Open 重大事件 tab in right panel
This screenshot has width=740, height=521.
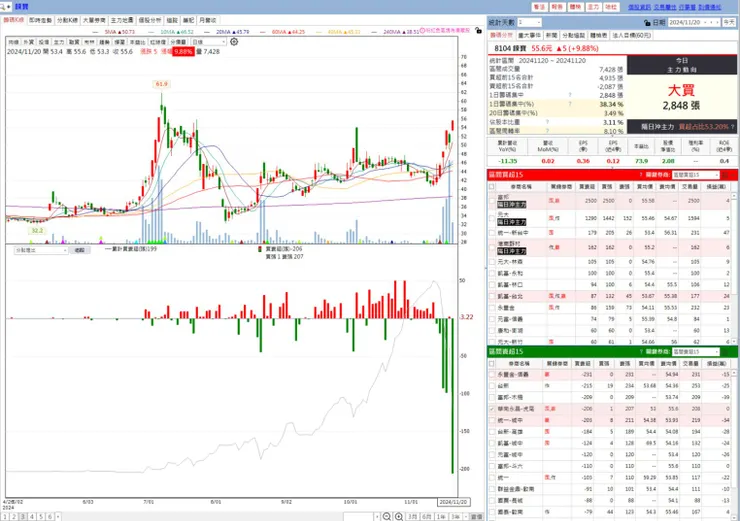529,35
